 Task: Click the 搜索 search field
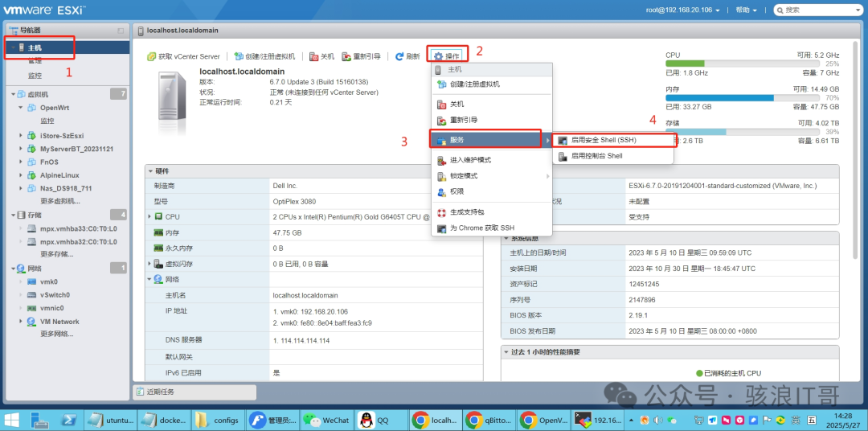817,10
